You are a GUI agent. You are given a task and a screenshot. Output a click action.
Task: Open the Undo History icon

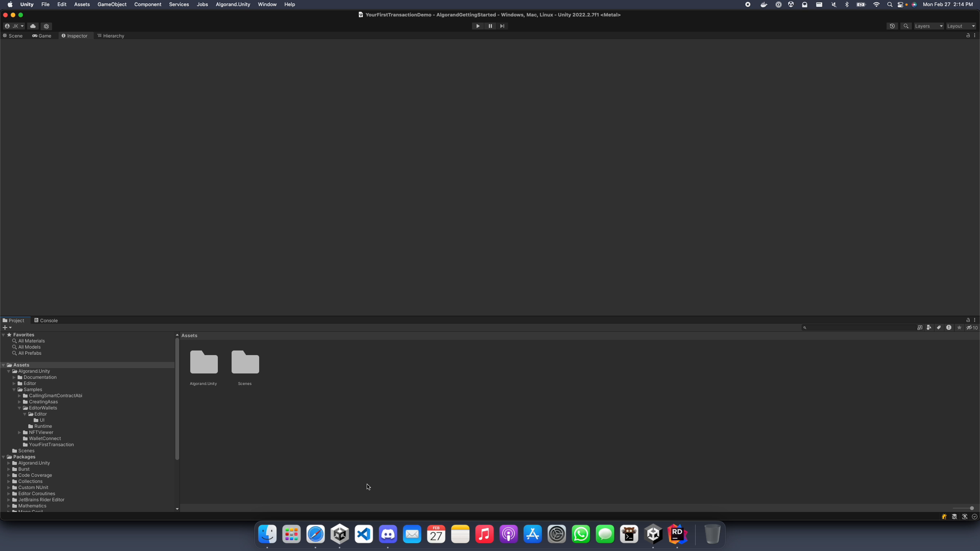[892, 26]
